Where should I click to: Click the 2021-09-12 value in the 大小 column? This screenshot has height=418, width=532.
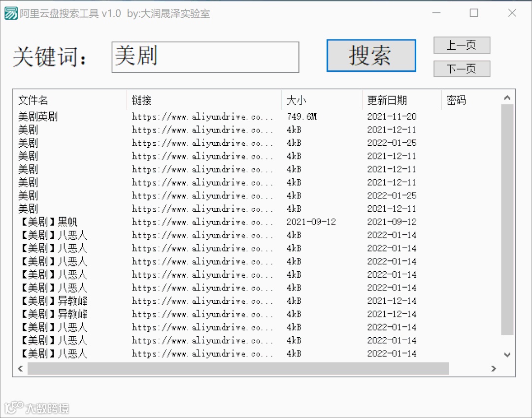click(311, 222)
